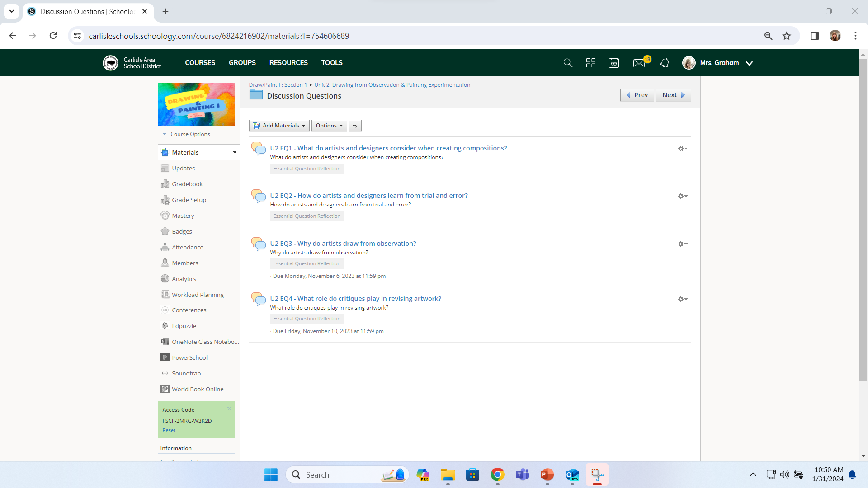The height and width of the screenshot is (488, 868).
Task: Open Analytics in the sidebar
Action: coord(184,279)
